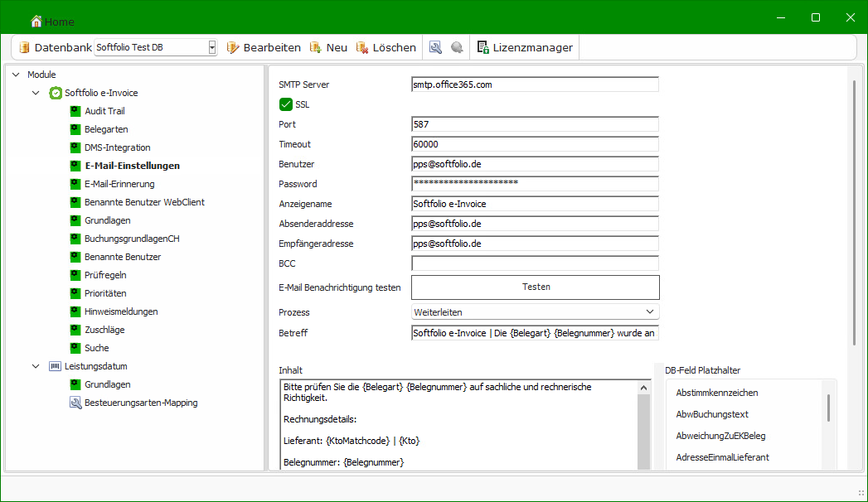Image resolution: width=868 pixels, height=502 pixels.
Task: Select the Softfolio e-Invoice module icon
Action: coord(56,93)
